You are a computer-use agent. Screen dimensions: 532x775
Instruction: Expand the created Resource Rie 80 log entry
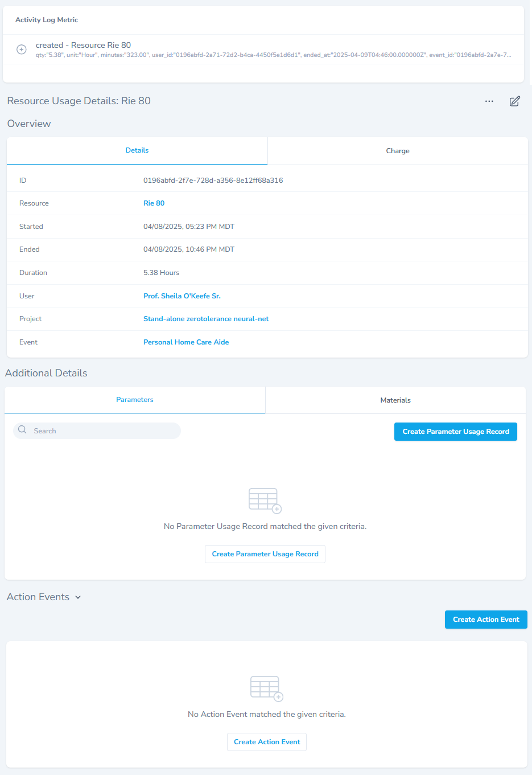(22, 50)
